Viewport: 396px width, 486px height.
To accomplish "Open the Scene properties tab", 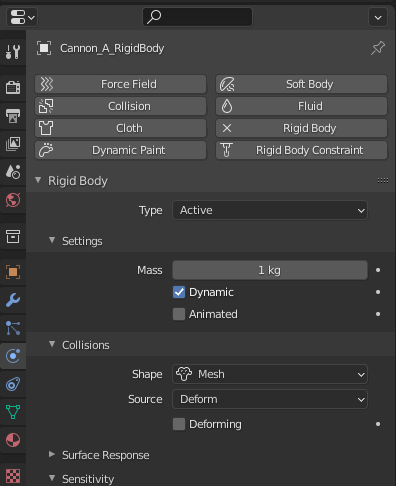I will (x=13, y=172).
